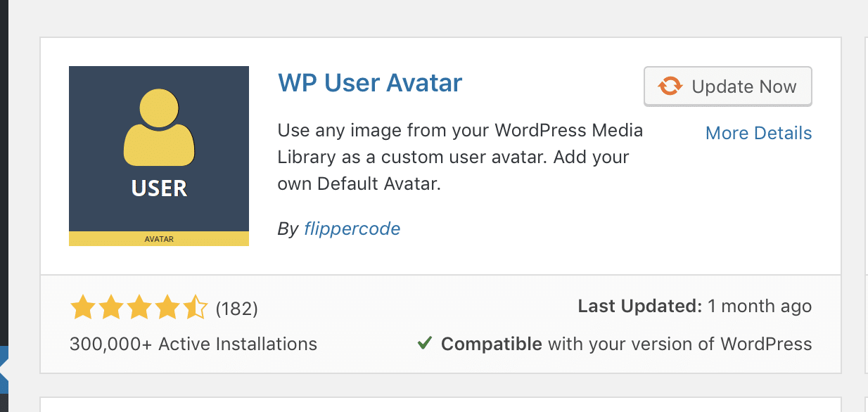Open the WP User Avatar plugin title

[370, 83]
